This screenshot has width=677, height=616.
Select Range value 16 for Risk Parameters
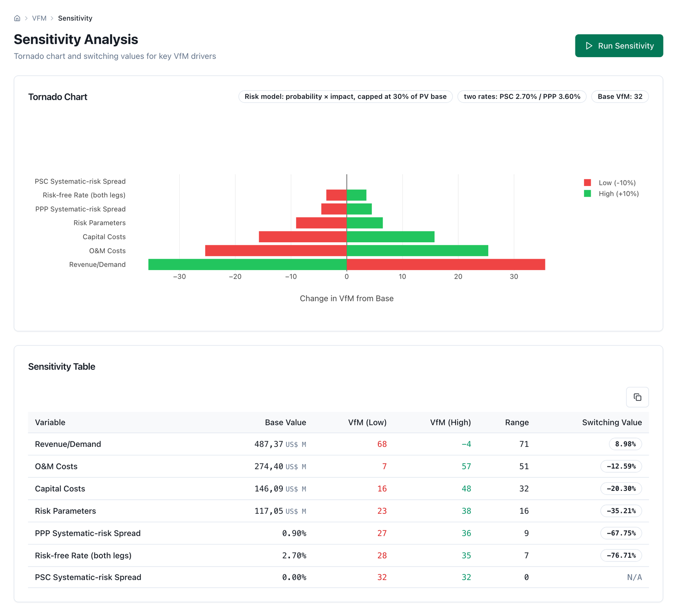click(524, 511)
